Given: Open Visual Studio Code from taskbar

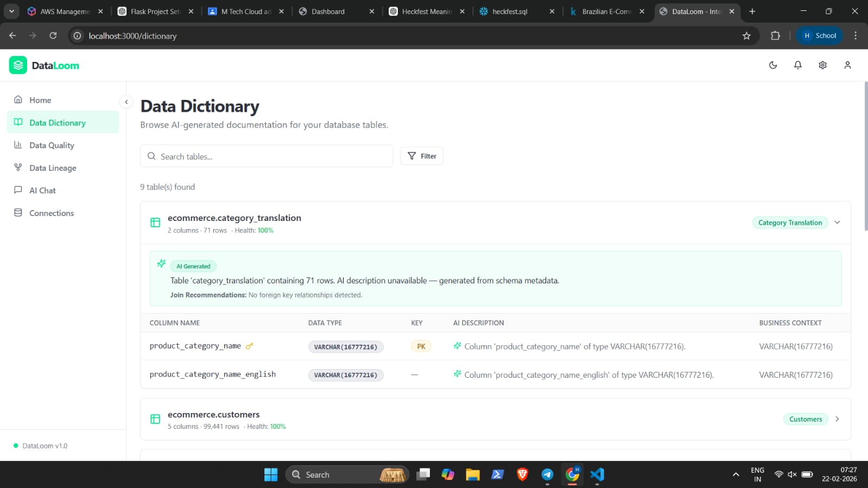Looking at the screenshot, I should tap(597, 475).
